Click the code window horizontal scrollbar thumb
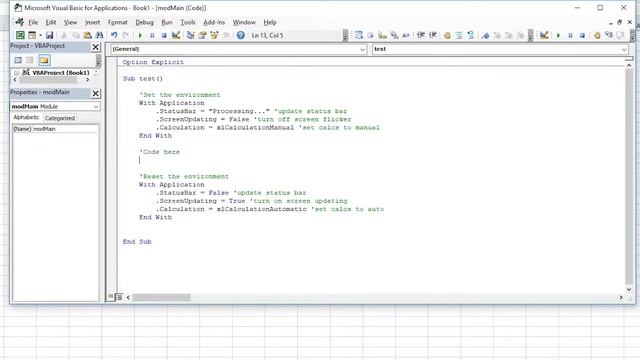Viewport: 640px width, 360px height. [161, 298]
